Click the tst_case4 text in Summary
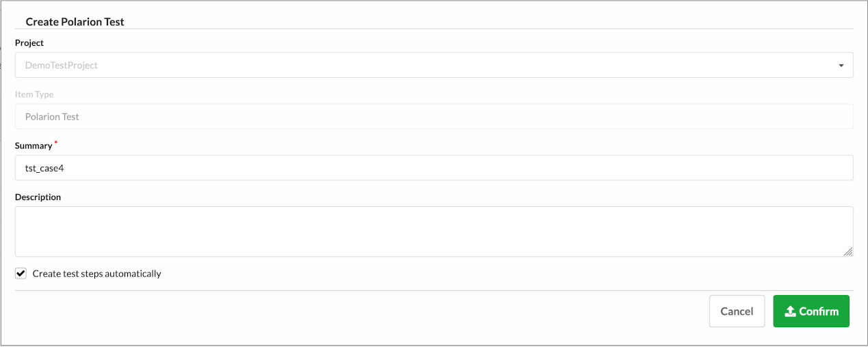The width and height of the screenshot is (868, 347). (x=44, y=168)
